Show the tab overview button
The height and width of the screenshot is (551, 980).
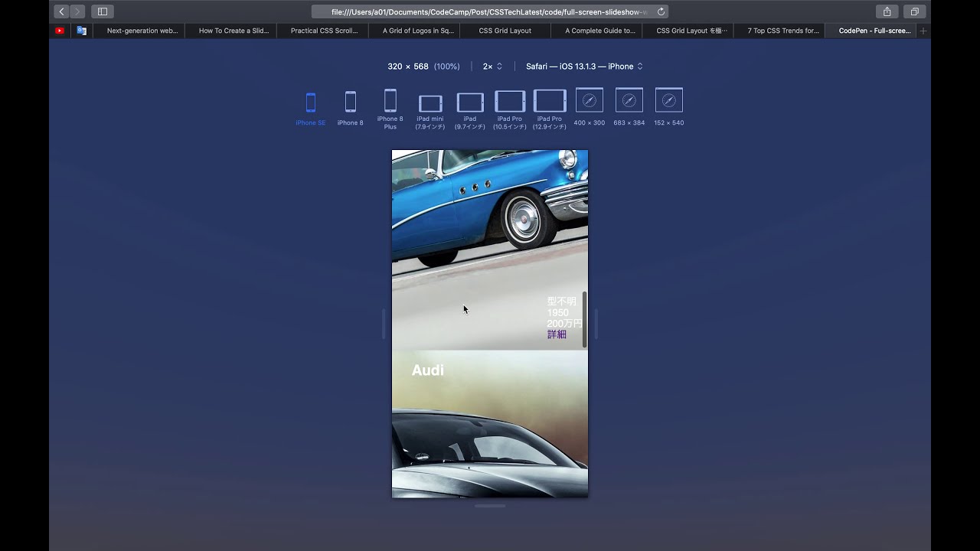(x=914, y=11)
